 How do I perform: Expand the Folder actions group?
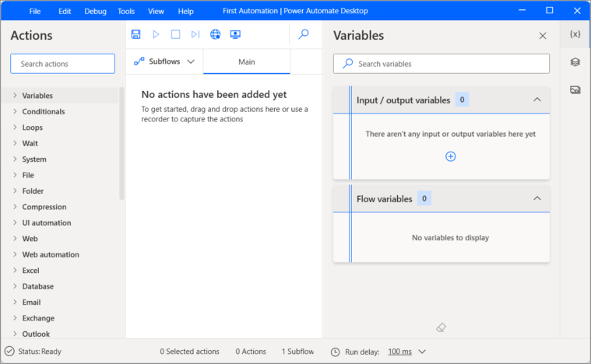pyautogui.click(x=15, y=191)
